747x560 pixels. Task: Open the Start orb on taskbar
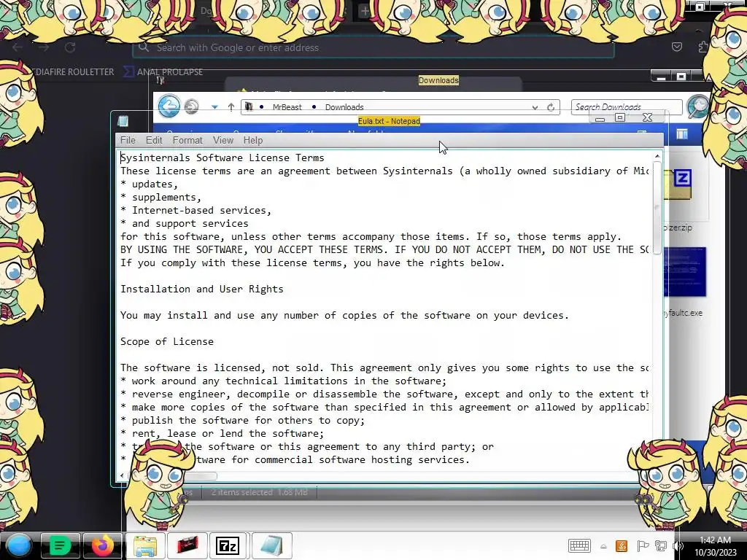[19, 545]
